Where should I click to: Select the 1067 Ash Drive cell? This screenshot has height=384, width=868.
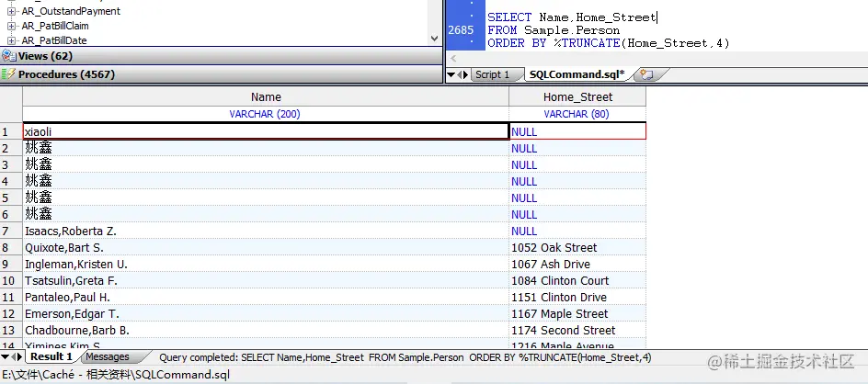point(577,264)
